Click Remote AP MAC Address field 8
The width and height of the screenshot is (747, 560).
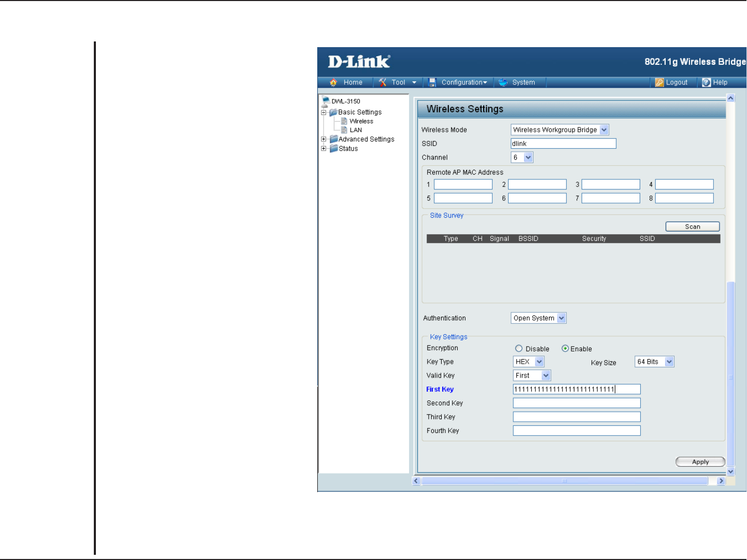click(684, 198)
